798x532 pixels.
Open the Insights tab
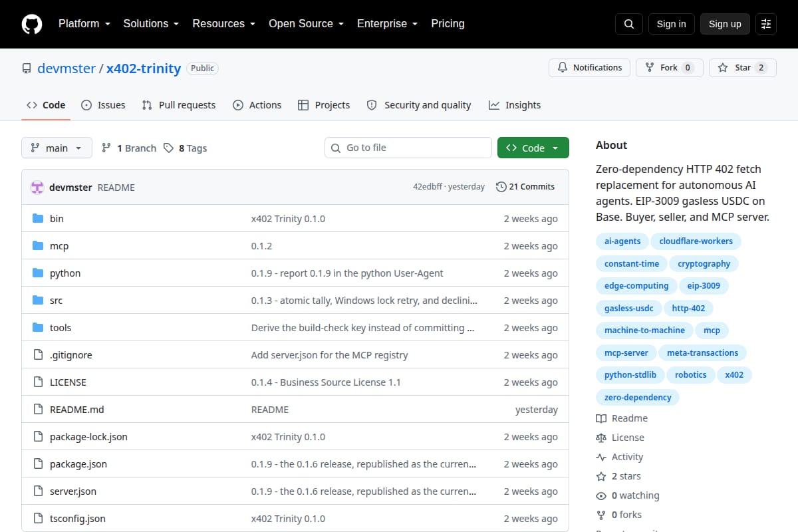[515, 105]
